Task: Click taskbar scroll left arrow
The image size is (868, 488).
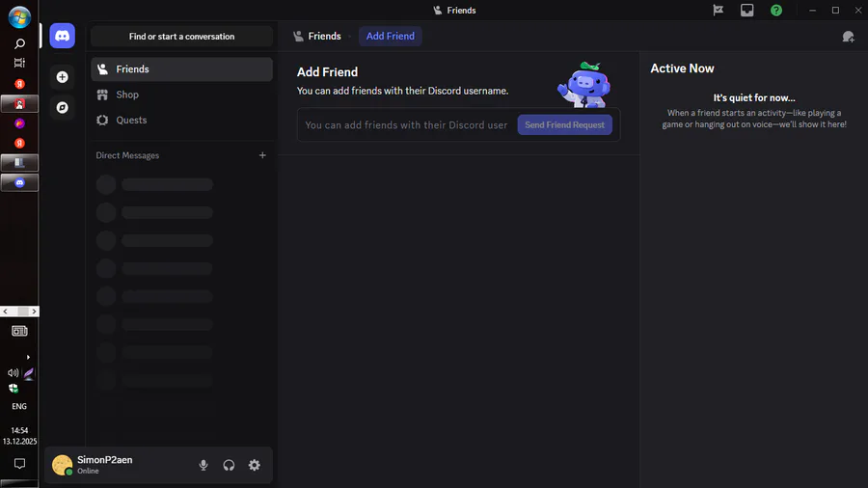Action: click(6, 312)
